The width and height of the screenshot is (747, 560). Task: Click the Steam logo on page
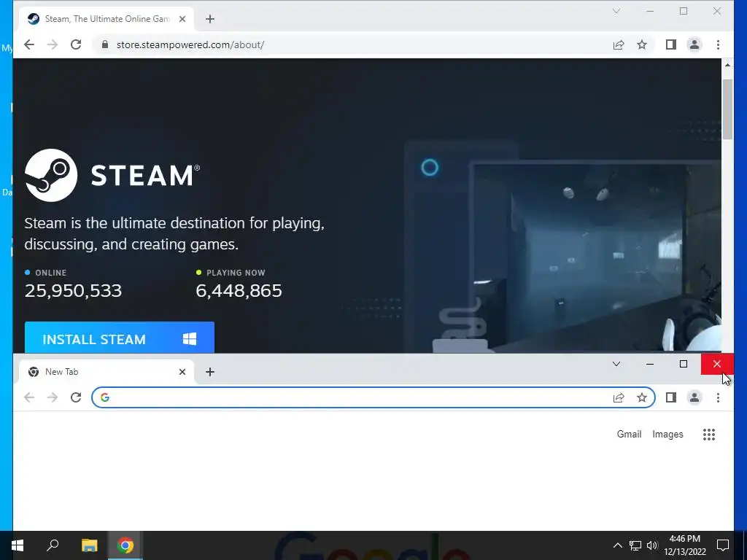point(112,175)
